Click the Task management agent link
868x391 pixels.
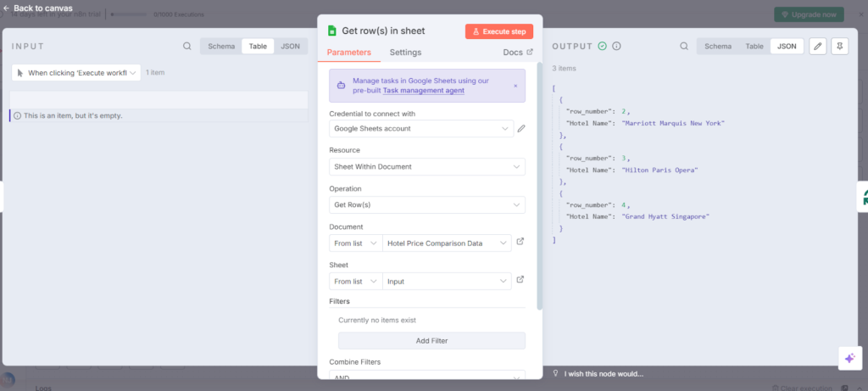(424, 90)
